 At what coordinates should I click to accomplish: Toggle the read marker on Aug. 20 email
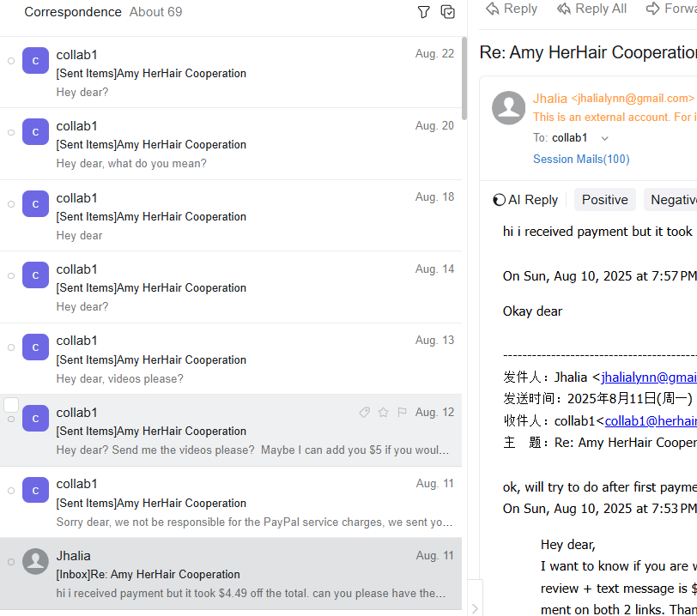11,132
